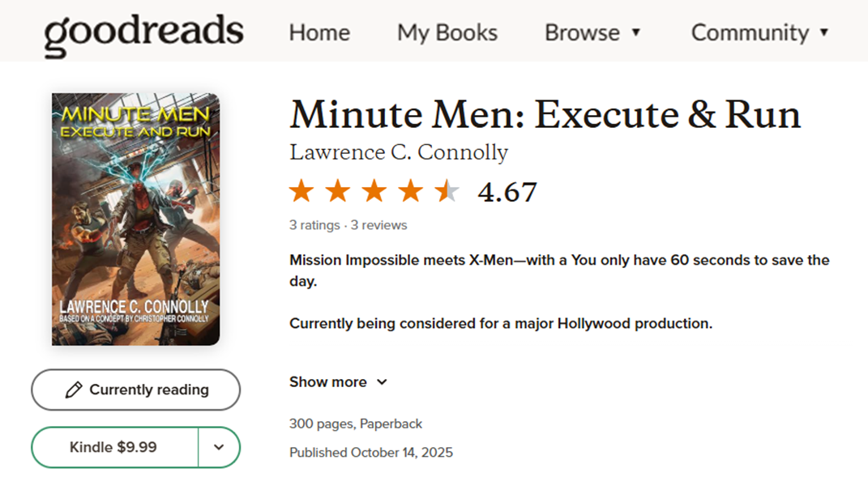This screenshot has width=868, height=477.
Task: Expand the Browse menu arrow
Action: click(x=636, y=32)
